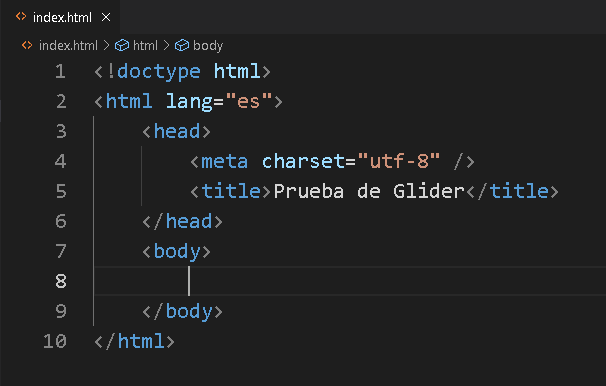Viewport: 606px width, 386px height.
Task: Click the html symbol cube icon in breadcrumbs
Action: [122, 46]
